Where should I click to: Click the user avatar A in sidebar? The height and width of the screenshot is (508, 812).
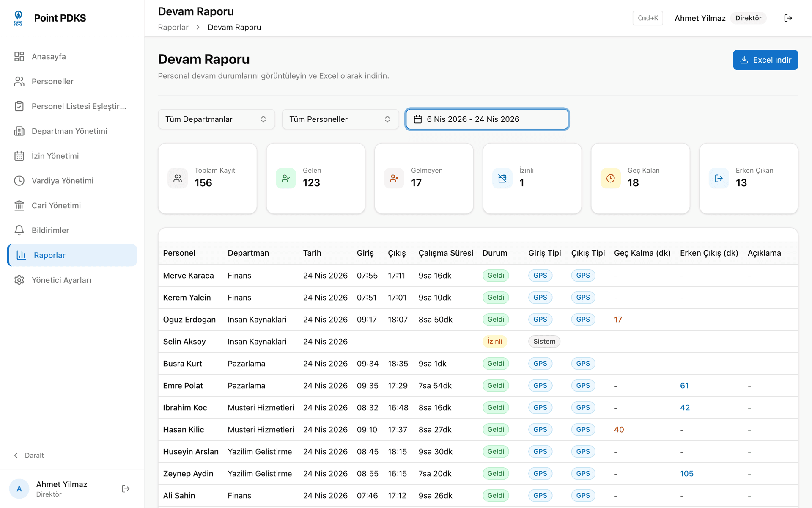click(19, 489)
